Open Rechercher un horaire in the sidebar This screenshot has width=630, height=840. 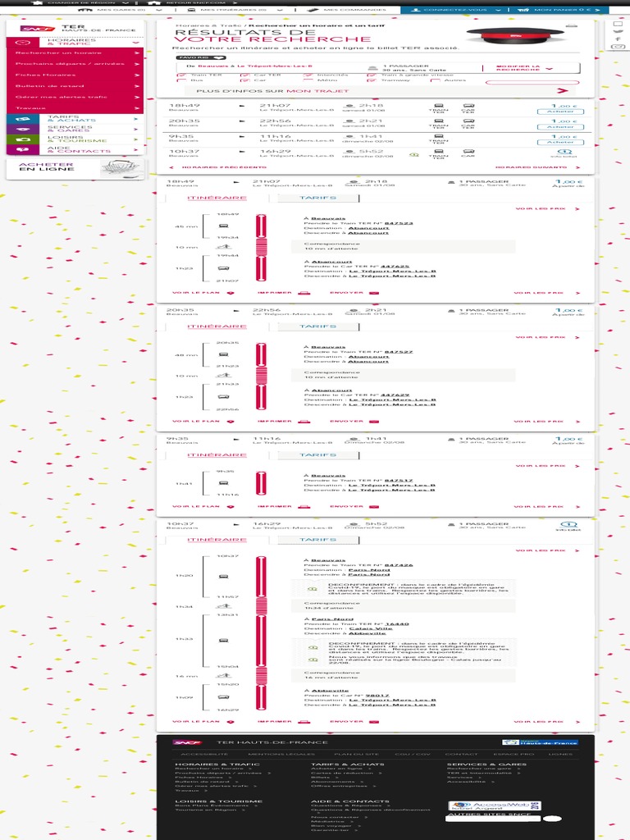click(x=75, y=53)
